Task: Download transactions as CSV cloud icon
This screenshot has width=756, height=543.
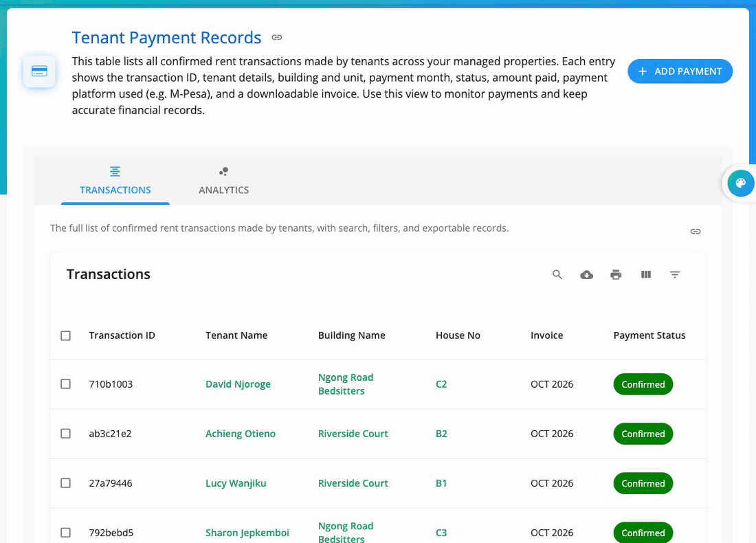Action: 586,274
